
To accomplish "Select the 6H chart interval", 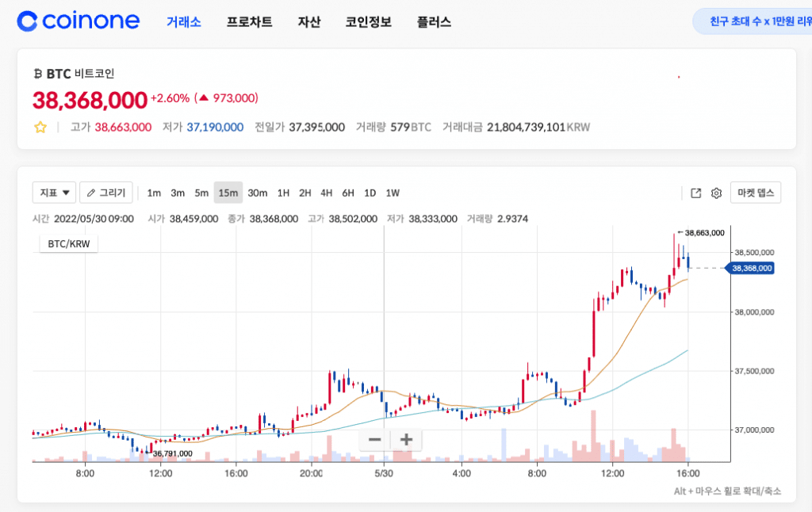I will pos(348,193).
